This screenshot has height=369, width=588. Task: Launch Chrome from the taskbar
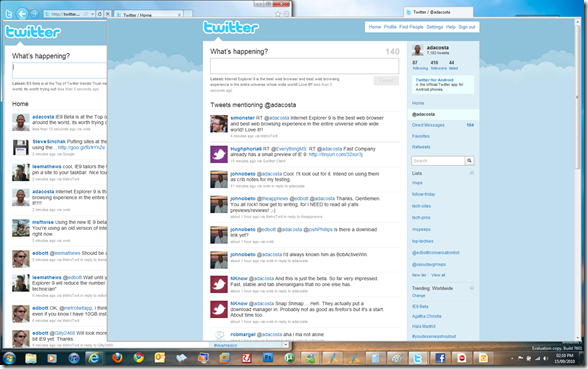click(138, 358)
